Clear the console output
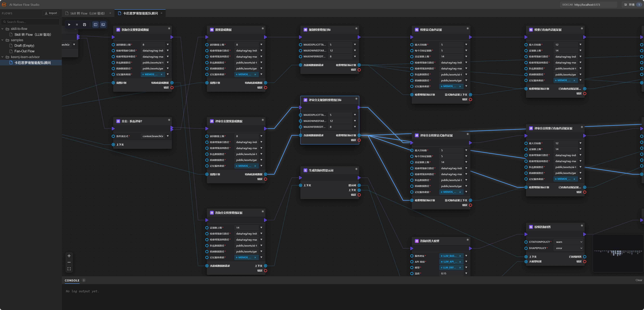The height and width of the screenshot is (310, 644). click(638, 280)
